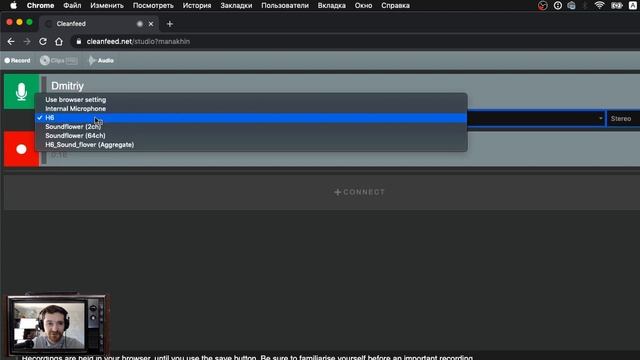640x360 pixels.
Task: Open Chrome home page
Action: (x=59, y=42)
